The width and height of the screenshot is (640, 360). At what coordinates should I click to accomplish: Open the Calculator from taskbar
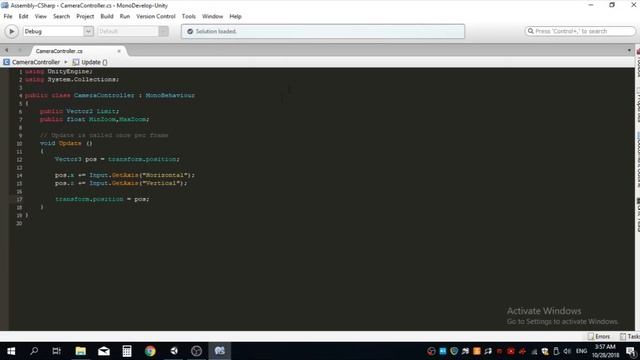pos(127,351)
